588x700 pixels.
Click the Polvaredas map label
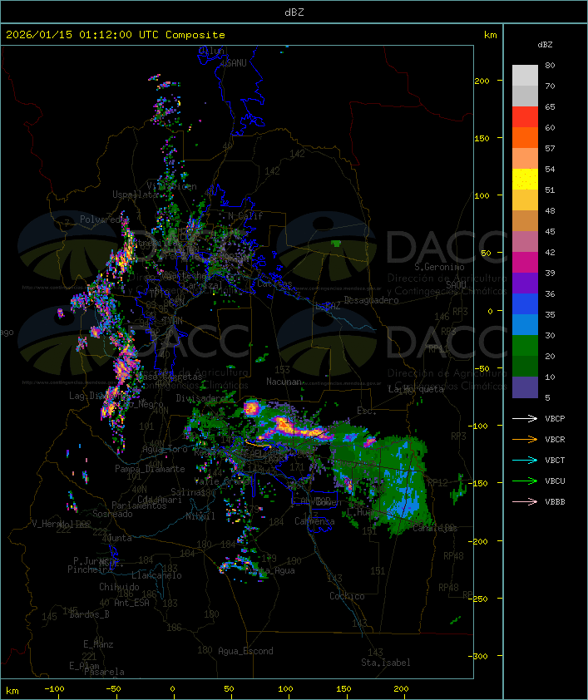[x=105, y=219]
